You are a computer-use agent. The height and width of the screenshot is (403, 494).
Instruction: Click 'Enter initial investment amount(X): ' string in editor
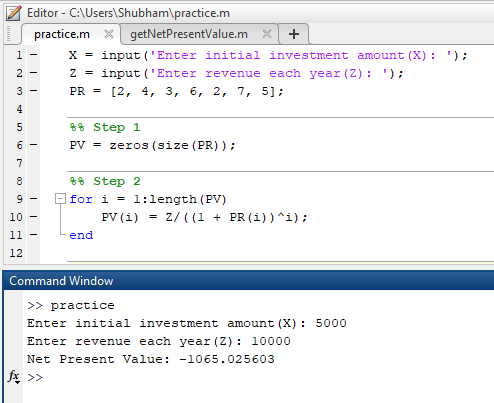point(302,55)
